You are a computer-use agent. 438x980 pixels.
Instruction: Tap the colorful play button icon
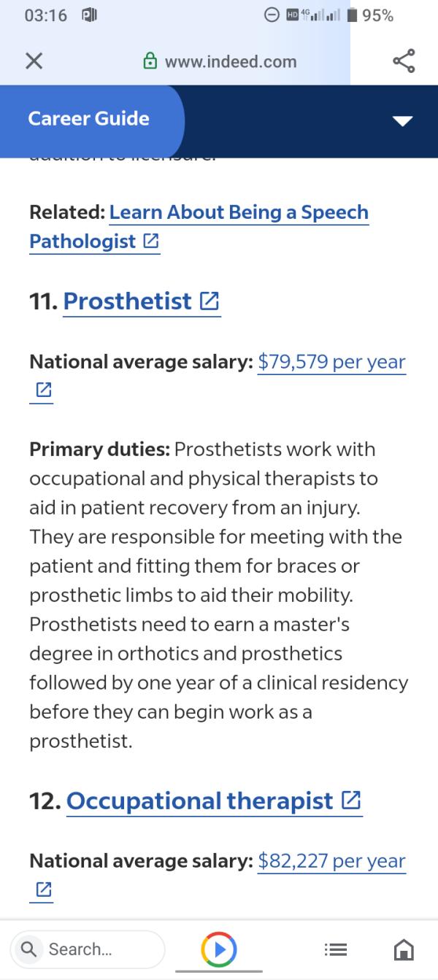tap(218, 949)
